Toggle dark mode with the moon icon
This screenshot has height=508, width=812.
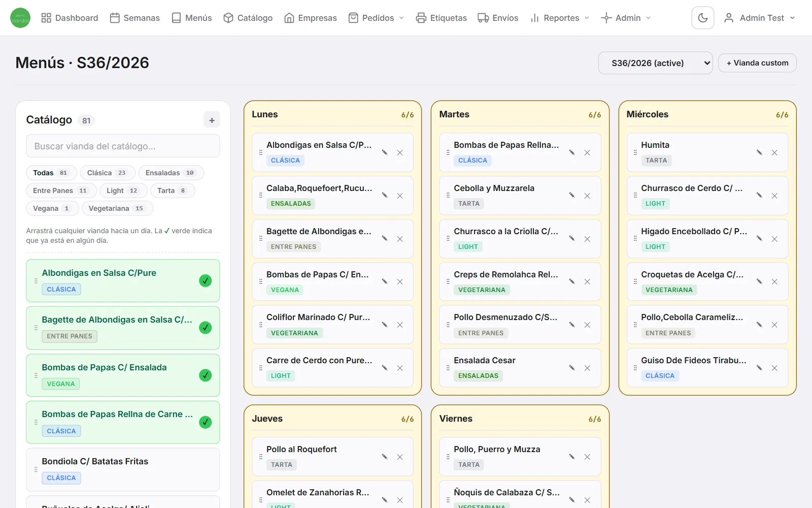[702, 18]
